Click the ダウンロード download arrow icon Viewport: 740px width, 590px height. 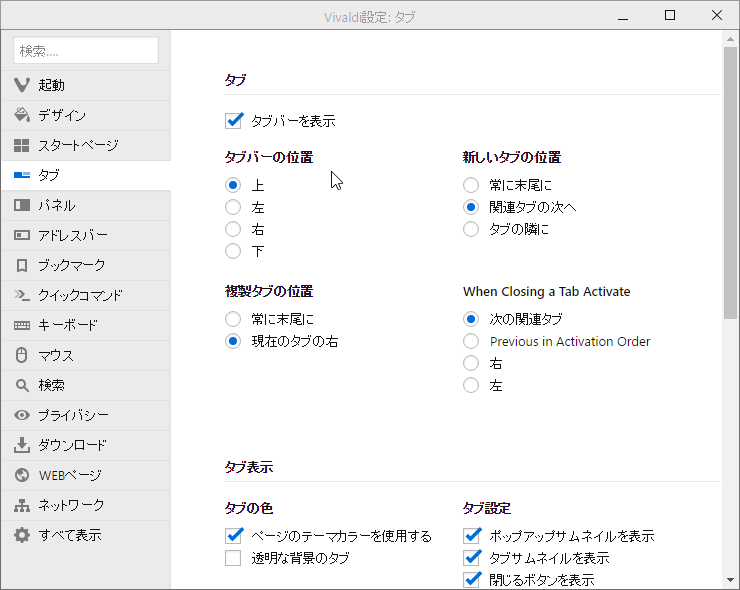click(x=22, y=445)
